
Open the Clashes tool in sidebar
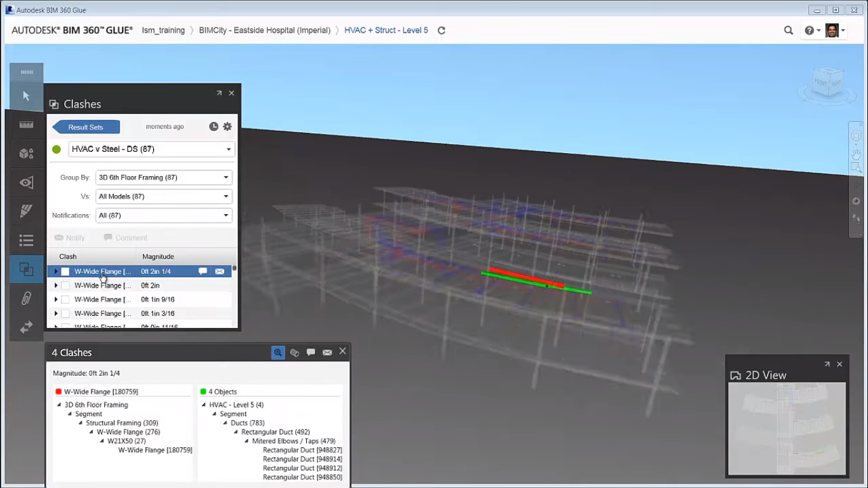click(26, 269)
